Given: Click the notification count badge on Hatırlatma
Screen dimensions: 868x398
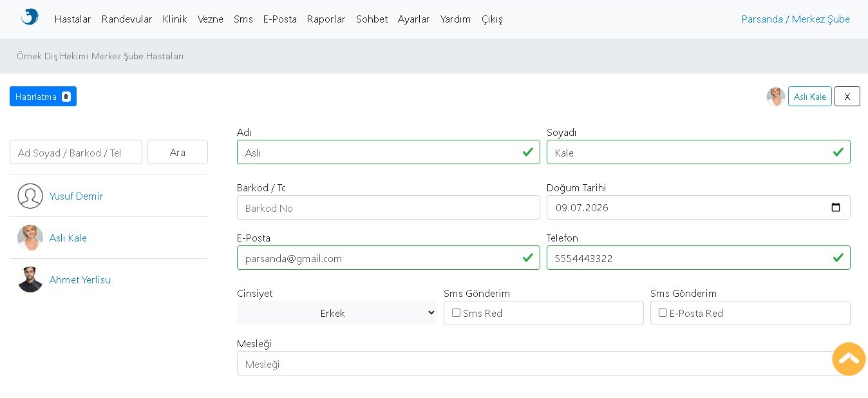Looking at the screenshot, I should click(x=66, y=97).
